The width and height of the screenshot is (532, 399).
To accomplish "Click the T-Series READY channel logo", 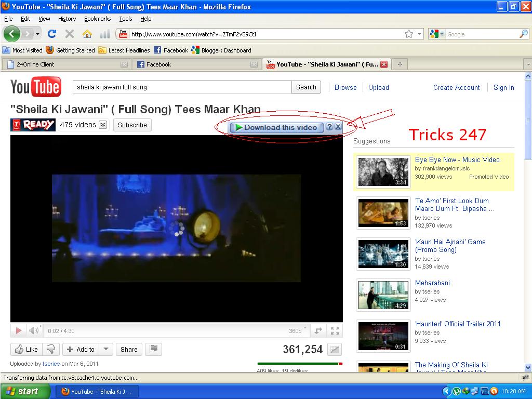I will point(33,125).
